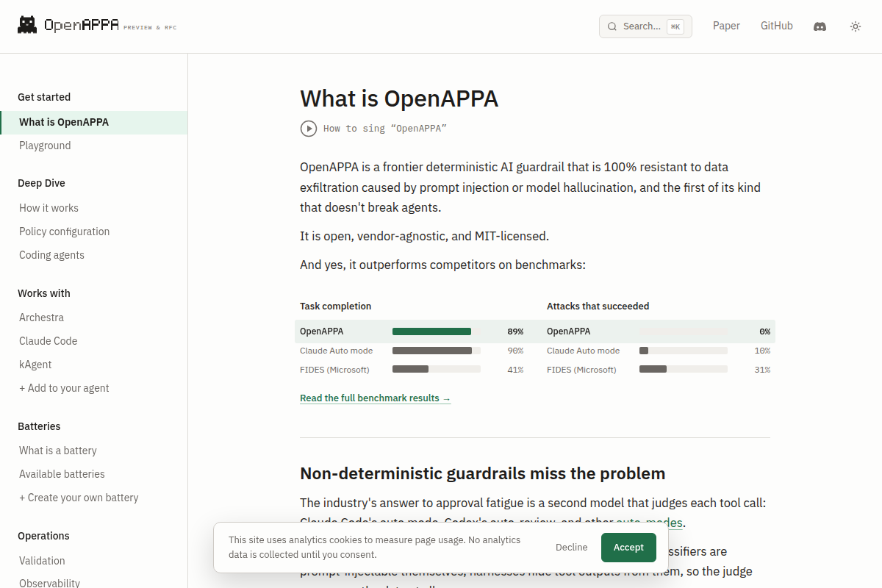The width and height of the screenshot is (882, 588).
Task: Open the Paper link in header
Action: (x=726, y=26)
